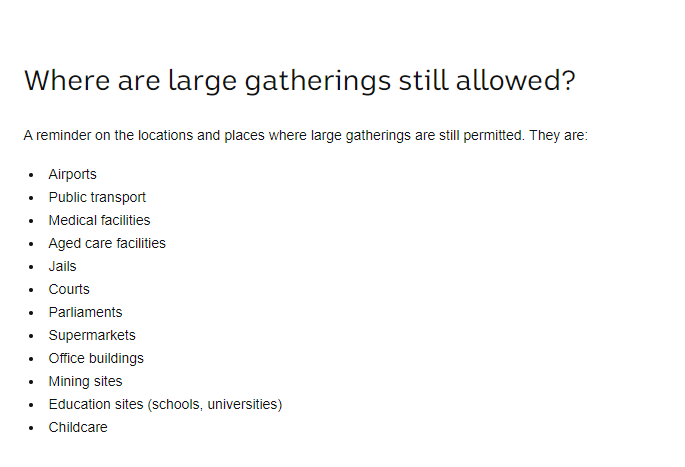Click the word 'universities' in parentheses
The image size is (685, 467).
pyautogui.click(x=242, y=405)
